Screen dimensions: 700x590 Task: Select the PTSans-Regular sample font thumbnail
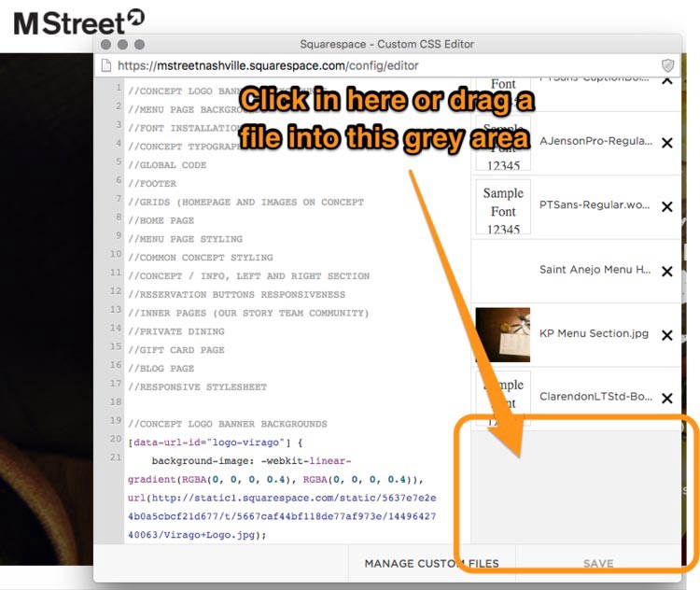point(503,207)
